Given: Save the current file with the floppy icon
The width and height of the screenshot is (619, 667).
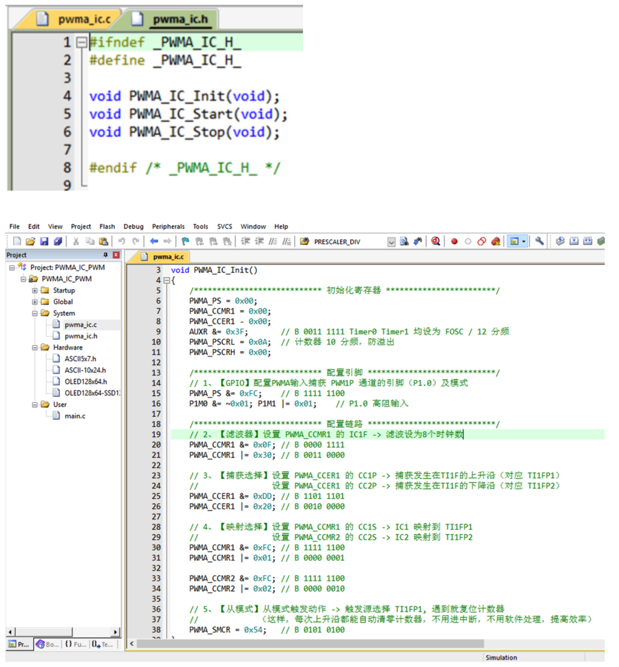Looking at the screenshot, I should (44, 242).
